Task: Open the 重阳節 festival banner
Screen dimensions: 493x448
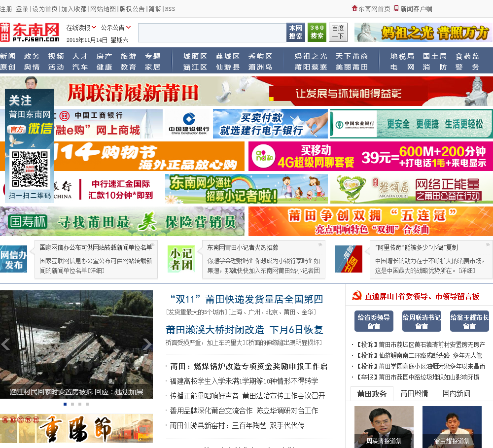Action: click(x=76, y=428)
